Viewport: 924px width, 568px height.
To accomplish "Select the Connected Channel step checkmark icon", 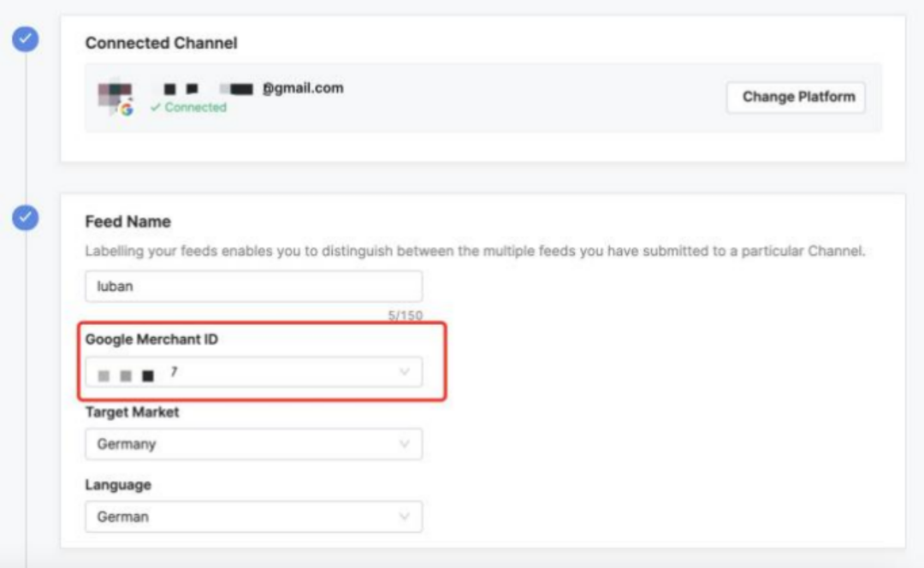I will pyautogui.click(x=26, y=39).
